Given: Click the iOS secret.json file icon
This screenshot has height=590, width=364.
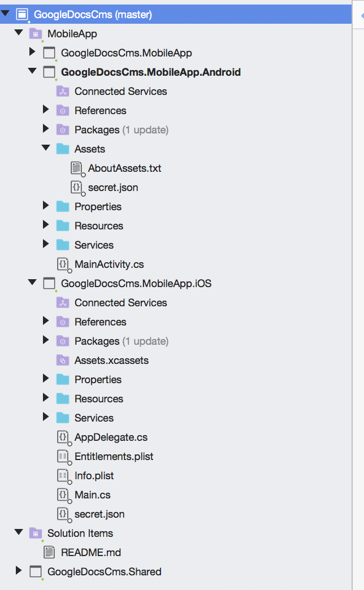Looking at the screenshot, I should tap(63, 514).
